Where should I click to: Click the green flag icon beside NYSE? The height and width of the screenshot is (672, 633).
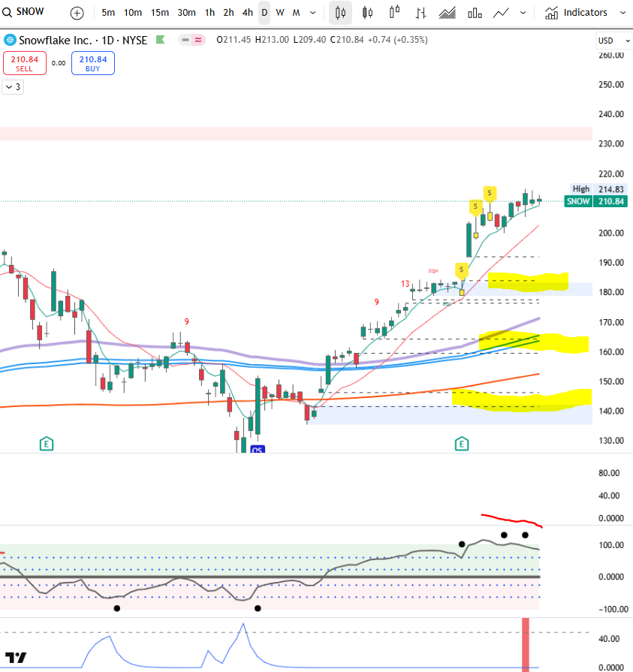point(160,40)
